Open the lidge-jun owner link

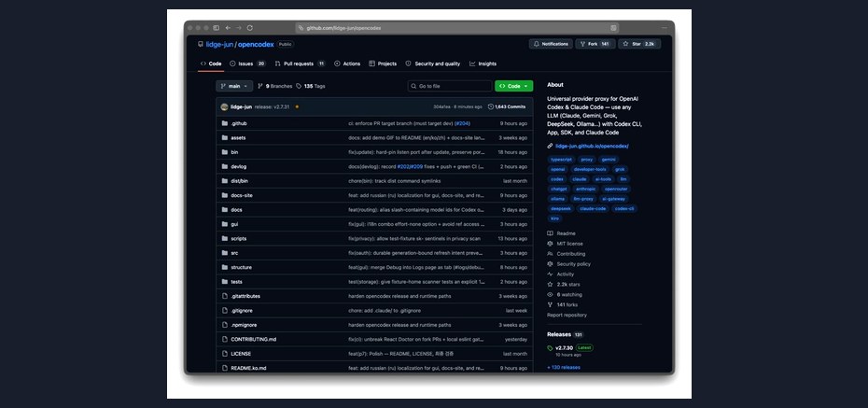[219, 44]
